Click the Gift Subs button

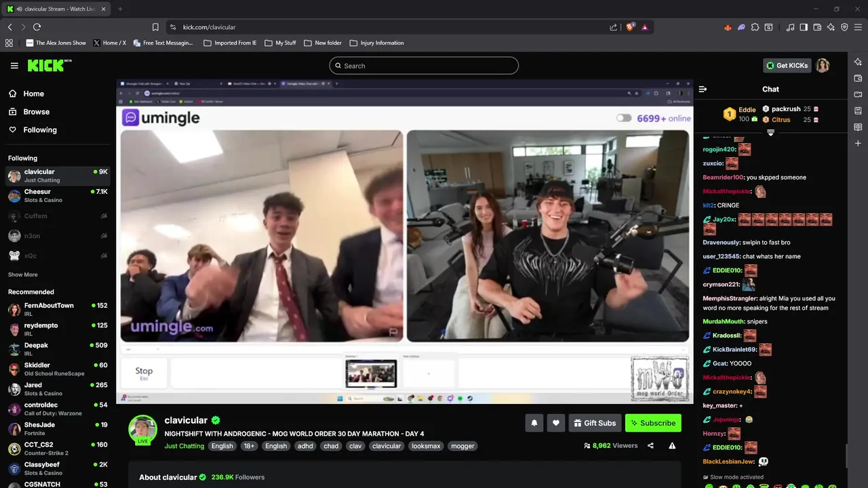[x=595, y=423]
